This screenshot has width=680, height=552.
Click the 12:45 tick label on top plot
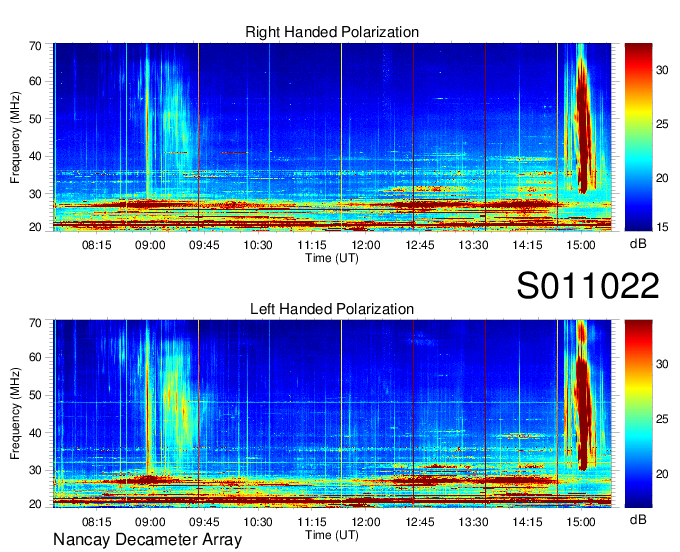coord(420,245)
